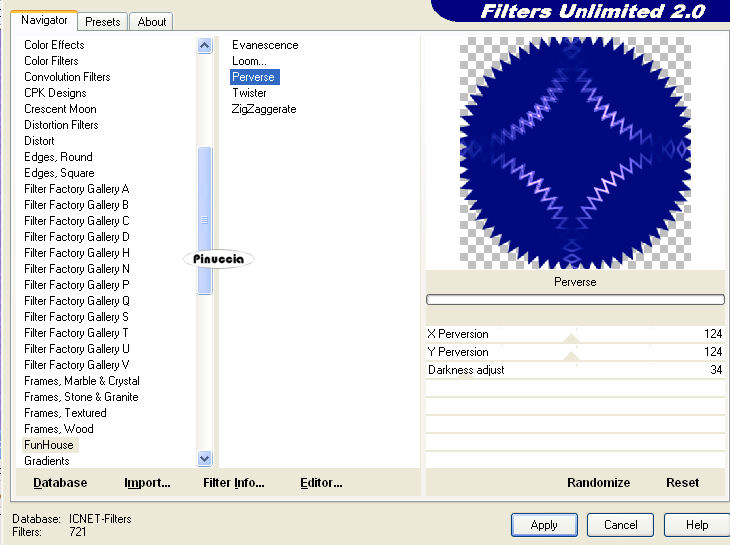Select Filter Factory Gallery Q
The image size is (730, 545).
point(76,301)
